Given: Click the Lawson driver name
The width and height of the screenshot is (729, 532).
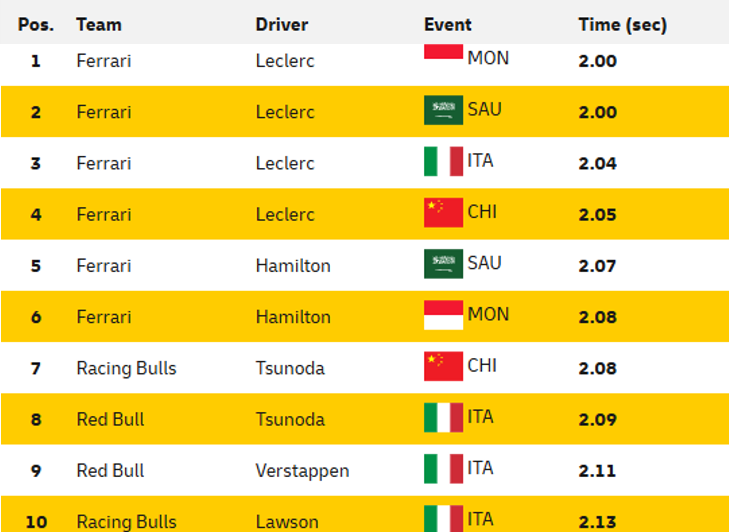Looking at the screenshot, I should click(x=287, y=522).
